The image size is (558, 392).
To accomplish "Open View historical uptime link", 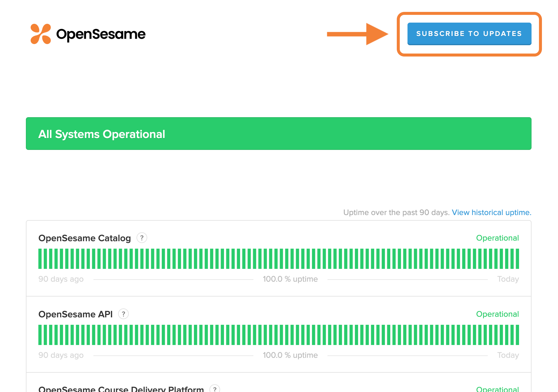I will point(491,212).
